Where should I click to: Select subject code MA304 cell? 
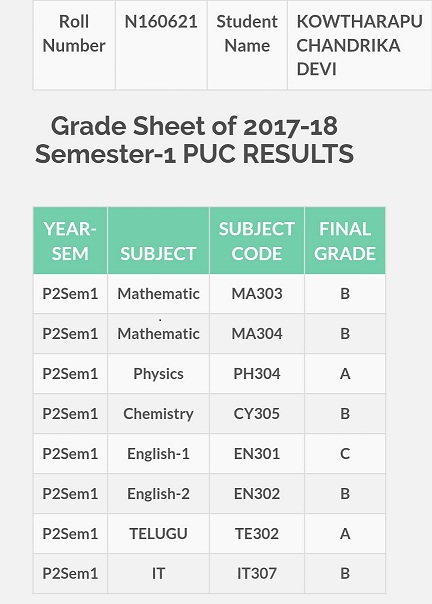tap(257, 334)
